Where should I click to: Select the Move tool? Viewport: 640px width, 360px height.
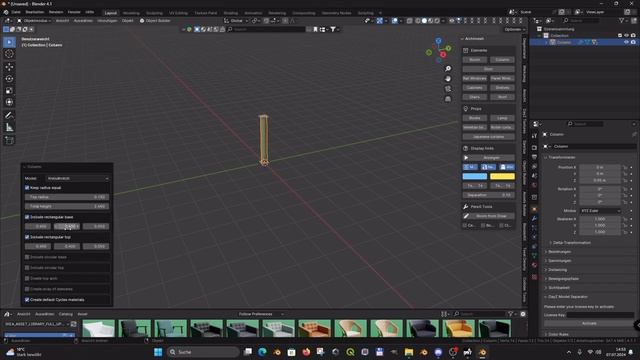pos(9,67)
